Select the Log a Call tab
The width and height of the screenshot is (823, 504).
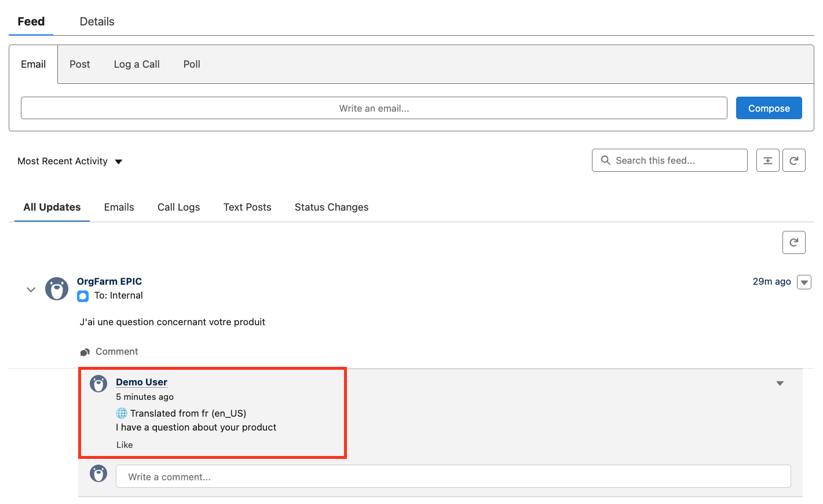click(137, 64)
